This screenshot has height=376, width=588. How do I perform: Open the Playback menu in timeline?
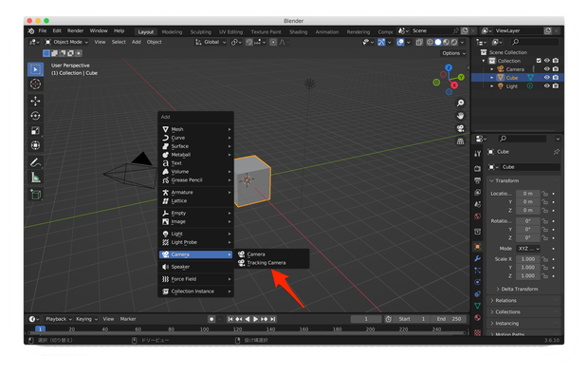pos(58,319)
